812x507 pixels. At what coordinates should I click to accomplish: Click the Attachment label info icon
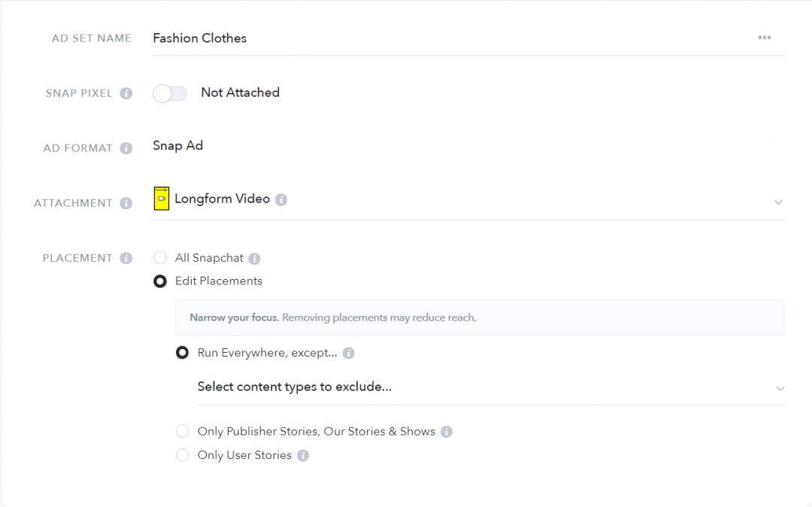coord(126,203)
